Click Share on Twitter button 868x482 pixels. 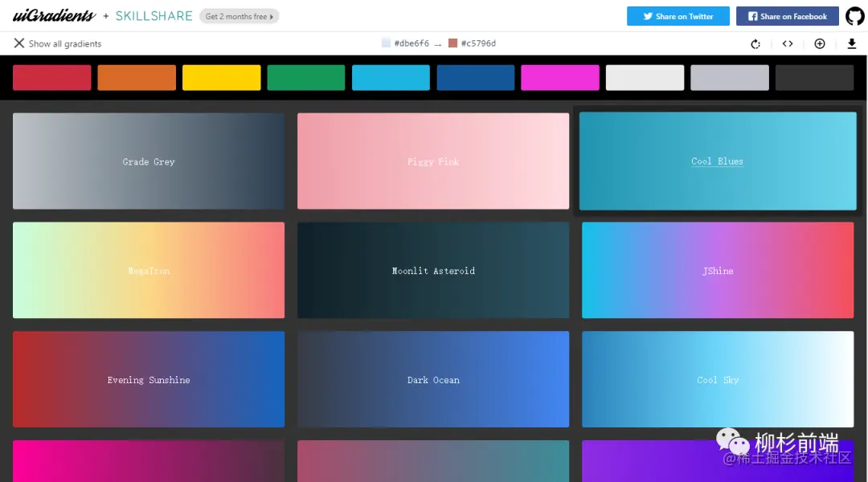click(678, 16)
